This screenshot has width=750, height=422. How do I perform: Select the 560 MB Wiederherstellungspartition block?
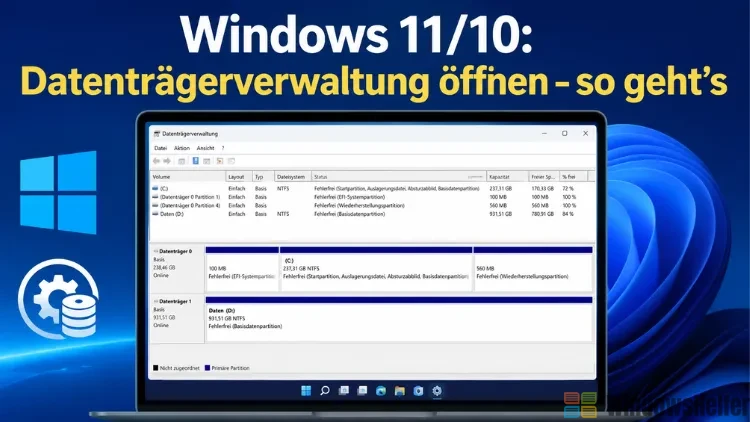[533, 269]
